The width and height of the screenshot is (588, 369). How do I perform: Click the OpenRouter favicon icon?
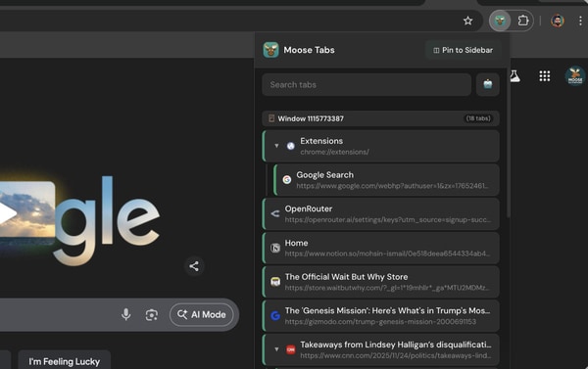275,214
